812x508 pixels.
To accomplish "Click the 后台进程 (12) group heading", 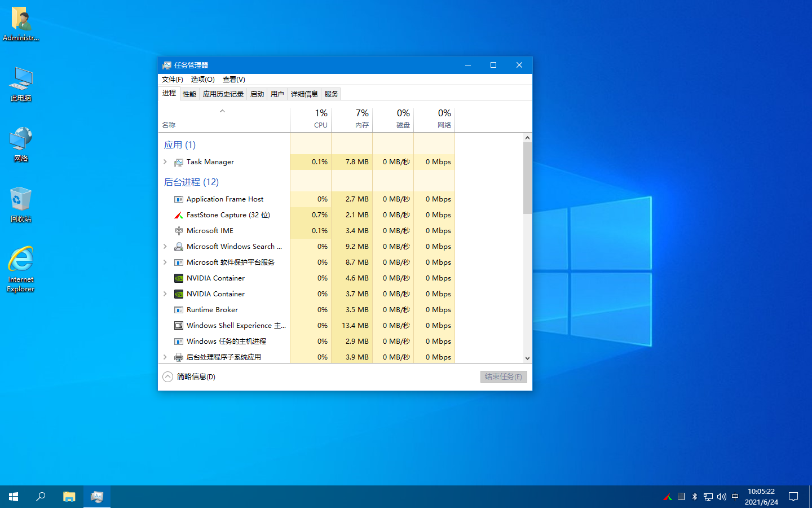I will [191, 182].
